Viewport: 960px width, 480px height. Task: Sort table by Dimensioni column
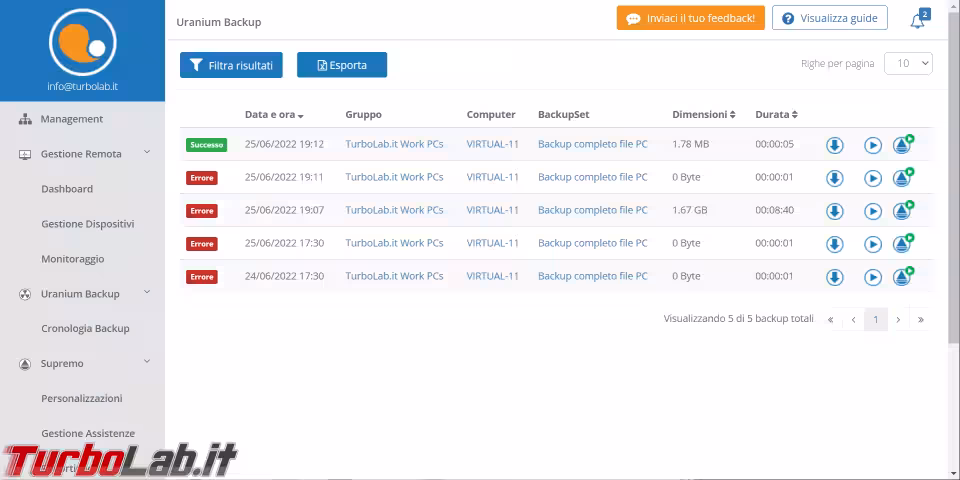[703, 115]
